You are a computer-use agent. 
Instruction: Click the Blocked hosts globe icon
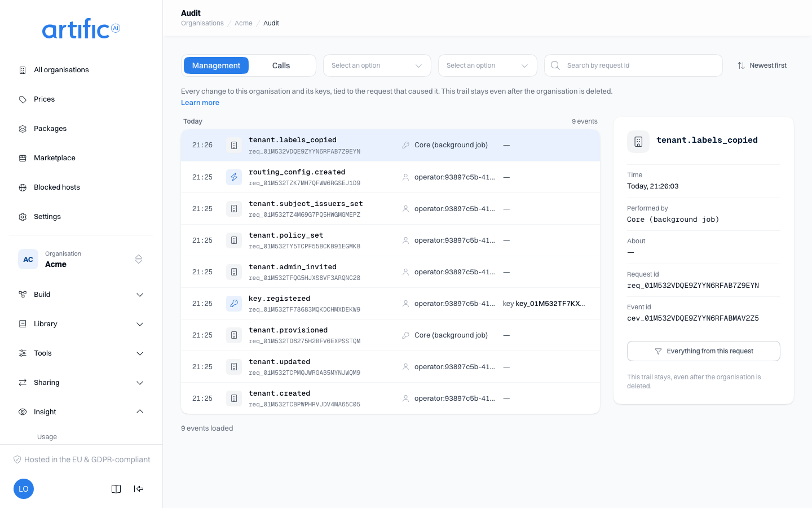click(23, 187)
